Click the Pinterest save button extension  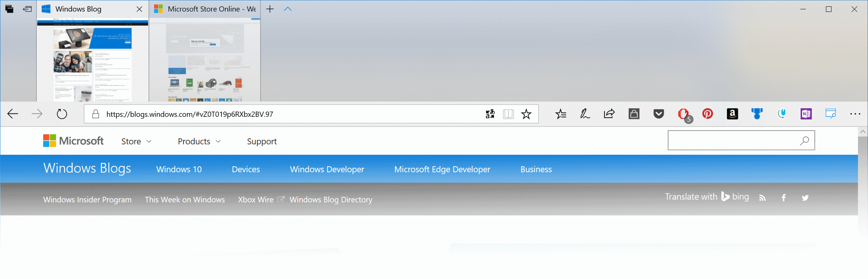pos(708,114)
